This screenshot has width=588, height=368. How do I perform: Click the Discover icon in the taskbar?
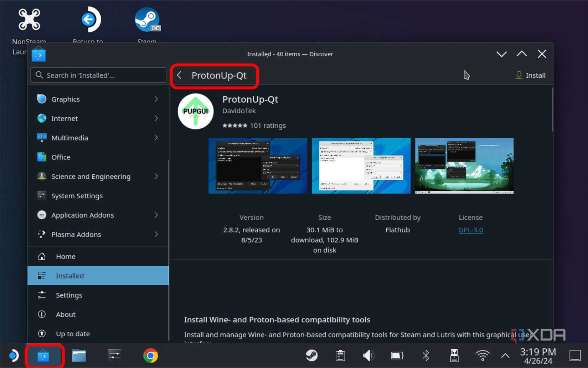pyautogui.click(x=43, y=356)
